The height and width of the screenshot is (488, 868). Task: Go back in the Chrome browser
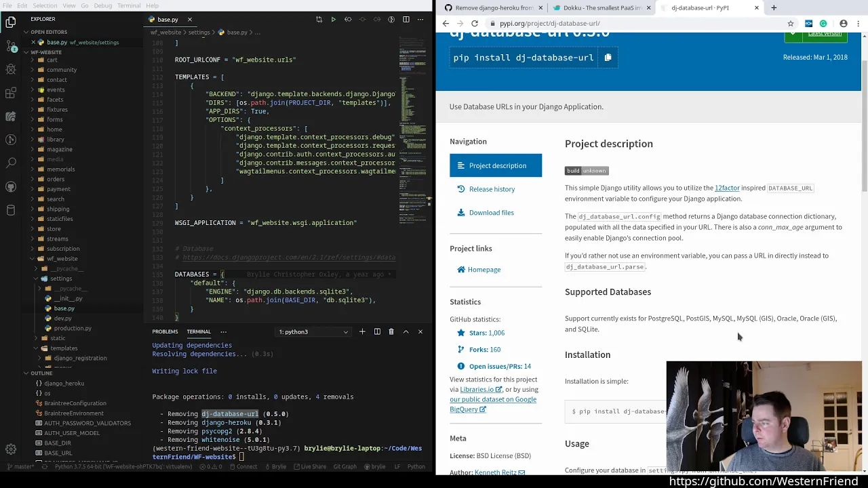click(x=446, y=23)
